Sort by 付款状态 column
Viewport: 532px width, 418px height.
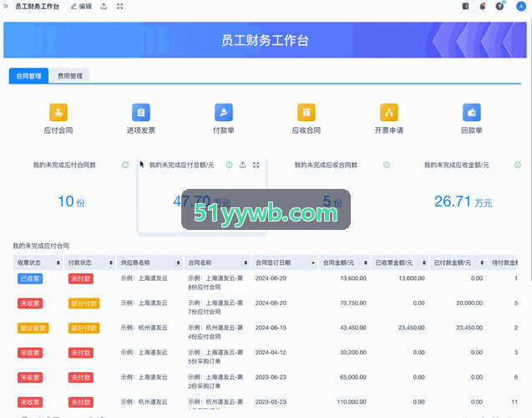[111, 263]
